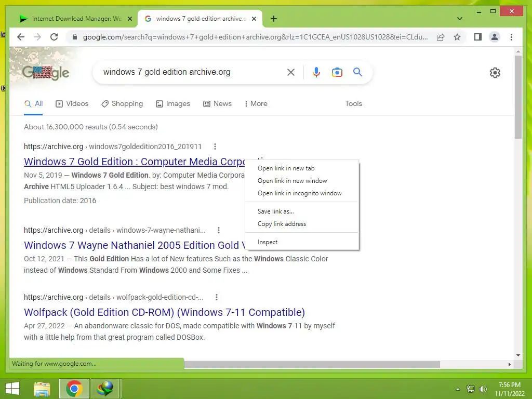
Task: Bookmark this page with star icon
Action: point(457,37)
